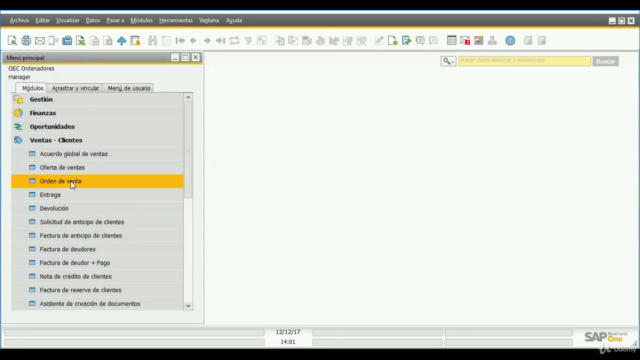The width and height of the screenshot is (640, 360).
Task: Expand the Oportunidades module
Action: [x=97, y=127]
